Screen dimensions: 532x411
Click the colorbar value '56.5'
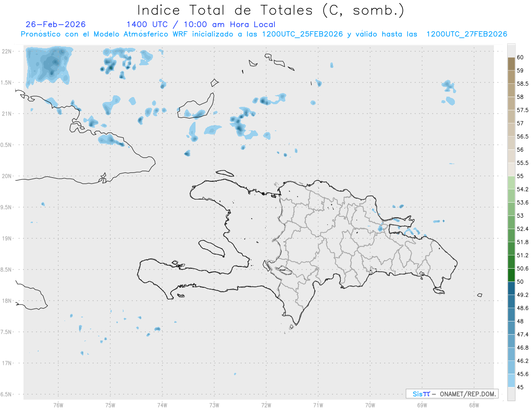coord(522,136)
